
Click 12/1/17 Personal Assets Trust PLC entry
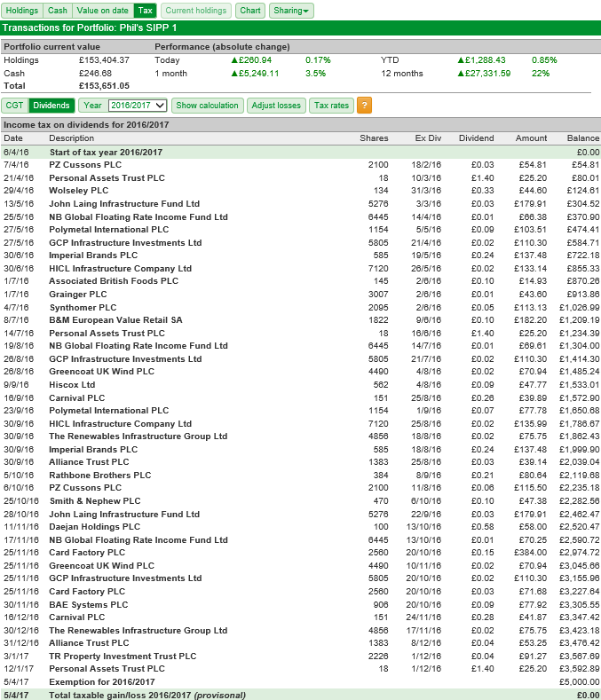click(107, 669)
